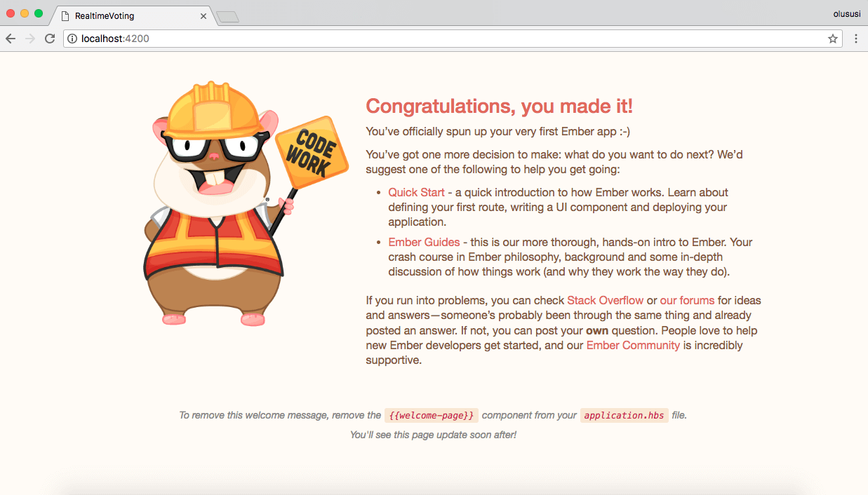Open the Ember Community link
The height and width of the screenshot is (495, 868).
(633, 345)
